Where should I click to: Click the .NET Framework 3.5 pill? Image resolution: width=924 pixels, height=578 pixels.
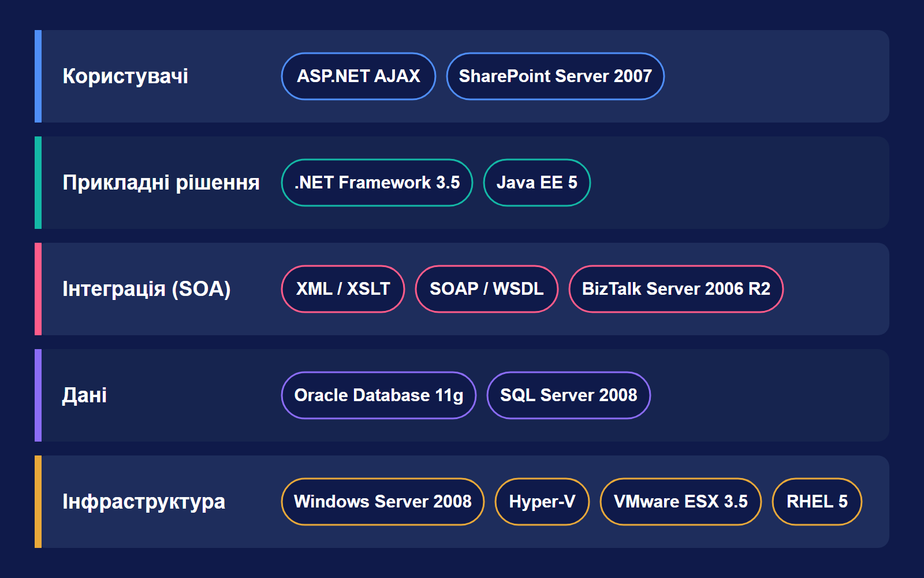(377, 183)
